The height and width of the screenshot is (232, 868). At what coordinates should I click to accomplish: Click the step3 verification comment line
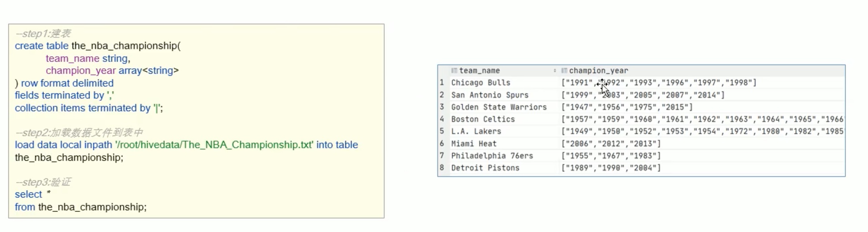pos(43,182)
